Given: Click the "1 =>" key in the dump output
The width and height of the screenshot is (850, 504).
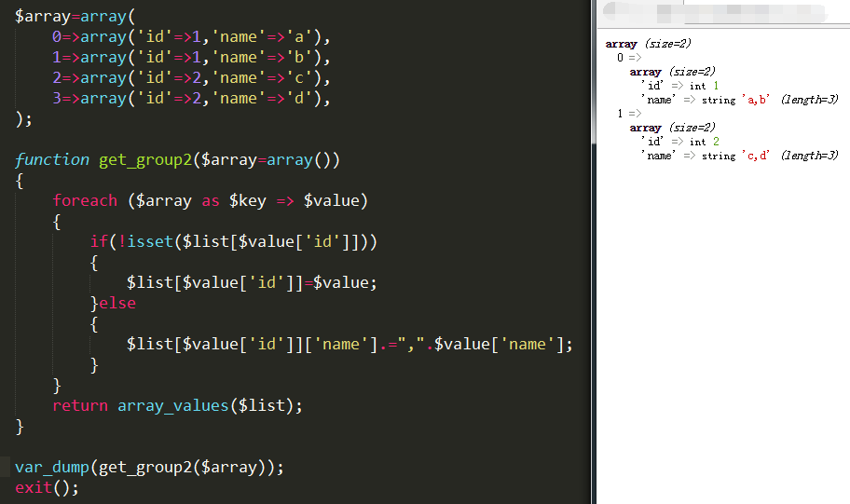Looking at the screenshot, I should coord(629,114).
